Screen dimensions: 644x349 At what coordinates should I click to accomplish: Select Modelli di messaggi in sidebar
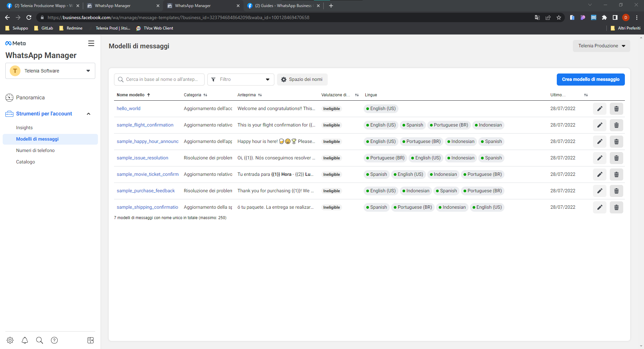coord(50,139)
